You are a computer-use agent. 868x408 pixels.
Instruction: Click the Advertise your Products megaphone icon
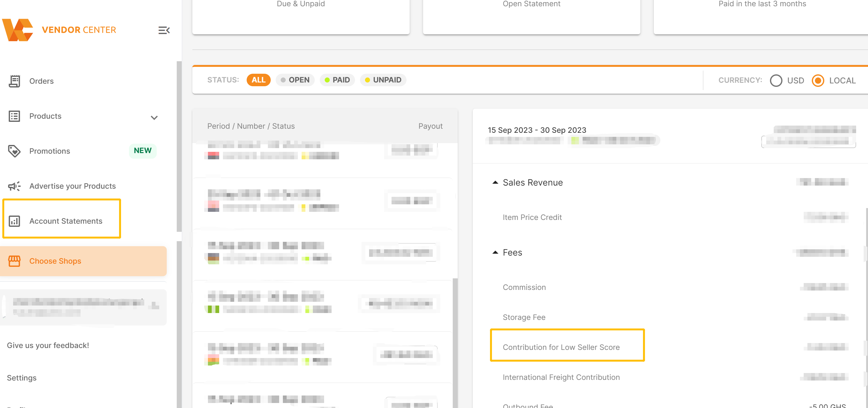(14, 186)
